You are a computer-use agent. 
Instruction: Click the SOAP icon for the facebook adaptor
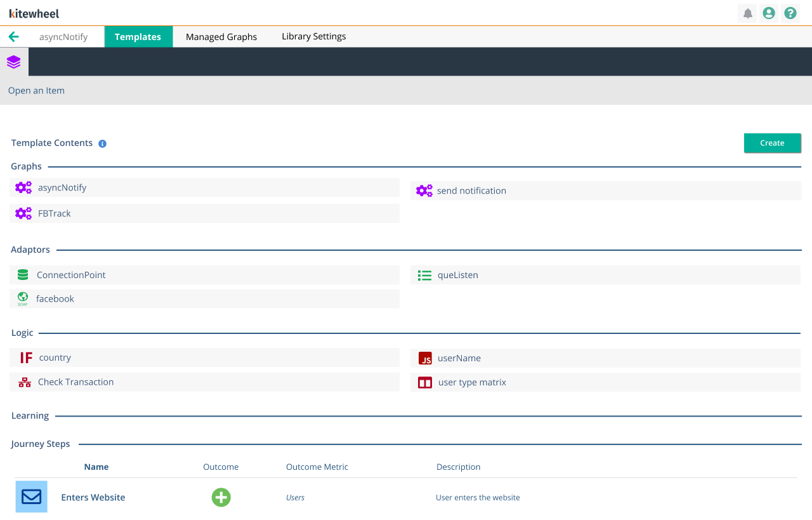point(23,298)
